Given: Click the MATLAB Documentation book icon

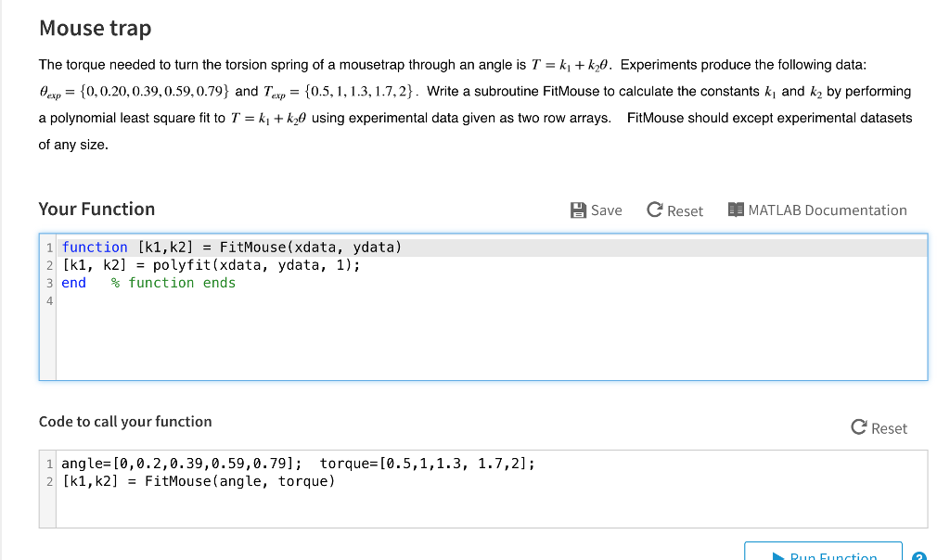Looking at the screenshot, I should [737, 210].
